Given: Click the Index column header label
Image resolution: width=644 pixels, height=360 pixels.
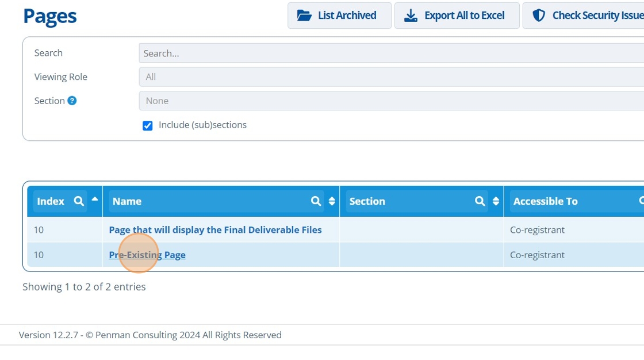Looking at the screenshot, I should click(51, 201).
